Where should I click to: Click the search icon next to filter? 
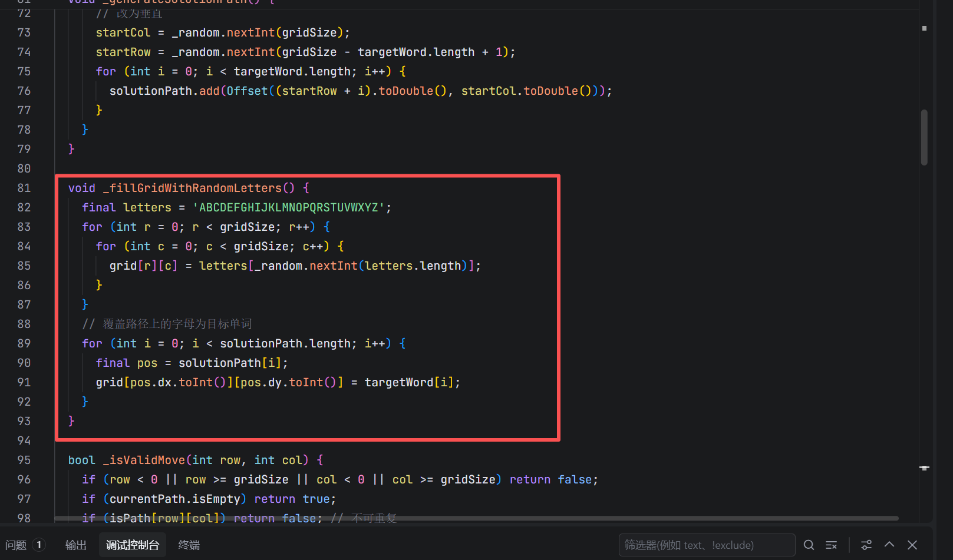click(809, 545)
